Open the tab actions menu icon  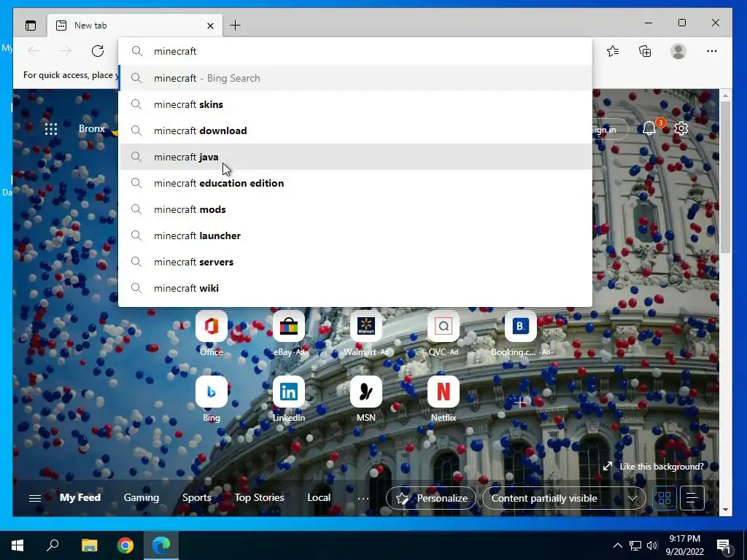(x=31, y=26)
